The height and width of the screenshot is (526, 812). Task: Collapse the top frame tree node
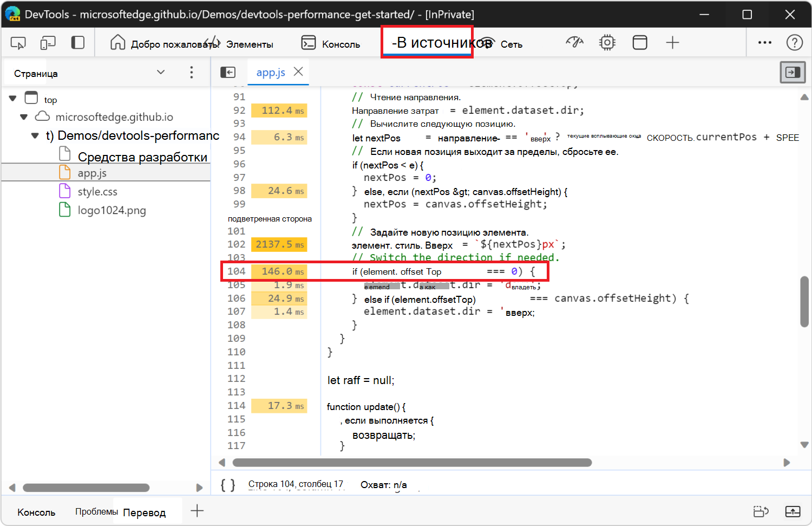12,99
